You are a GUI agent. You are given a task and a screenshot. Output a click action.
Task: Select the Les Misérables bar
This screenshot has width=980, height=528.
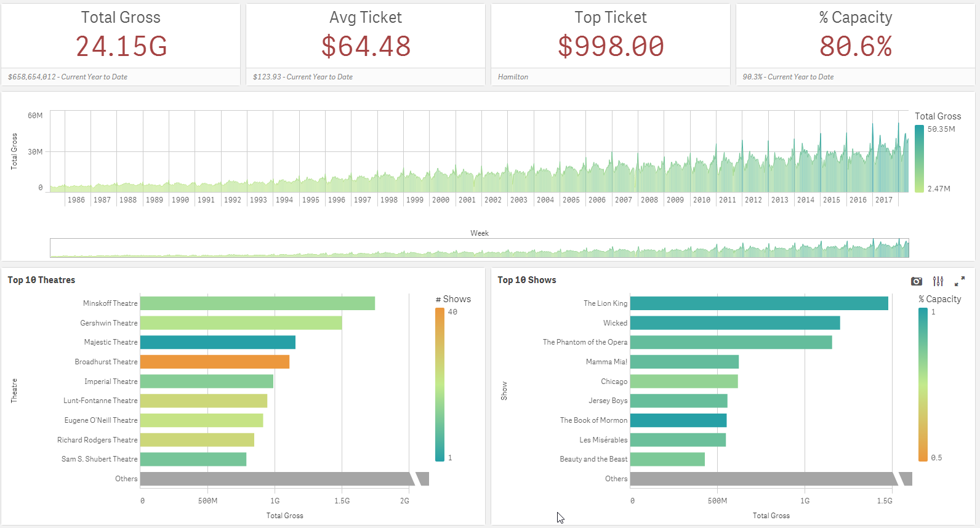point(678,440)
